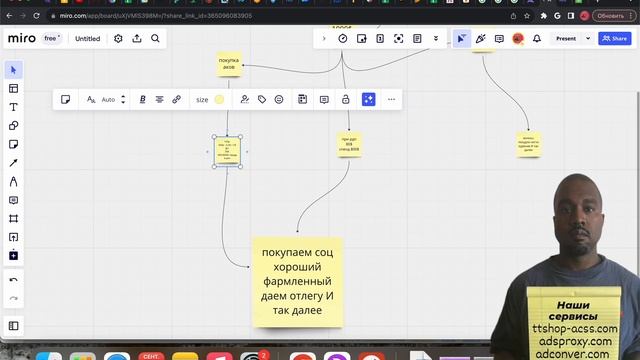Click the blue Share button
This screenshot has width=640, height=360.
(615, 39)
